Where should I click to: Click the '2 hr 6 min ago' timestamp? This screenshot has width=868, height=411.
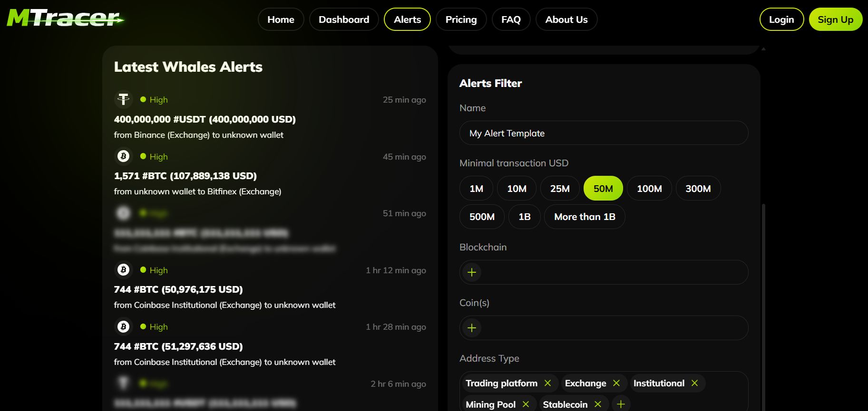click(x=398, y=384)
